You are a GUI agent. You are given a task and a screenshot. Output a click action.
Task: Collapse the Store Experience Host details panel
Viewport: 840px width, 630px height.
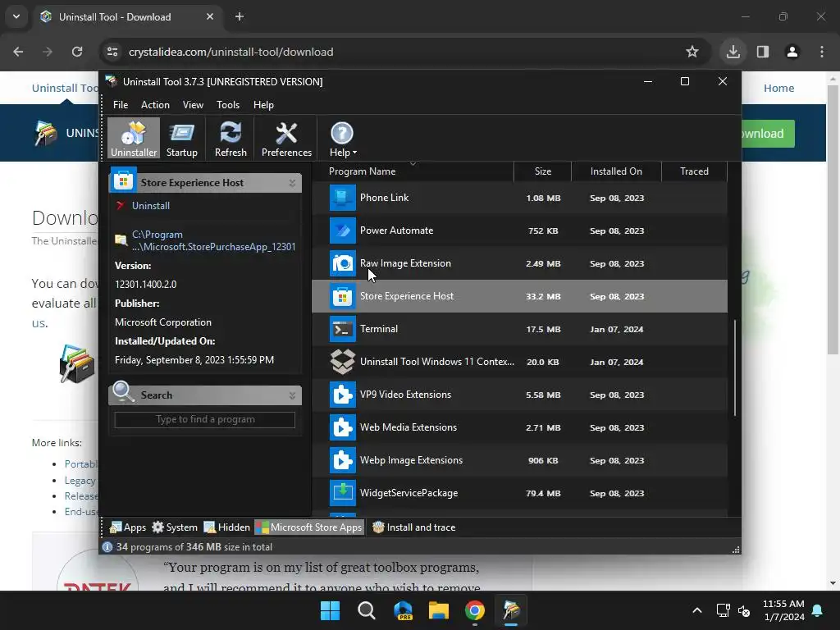pyautogui.click(x=292, y=183)
